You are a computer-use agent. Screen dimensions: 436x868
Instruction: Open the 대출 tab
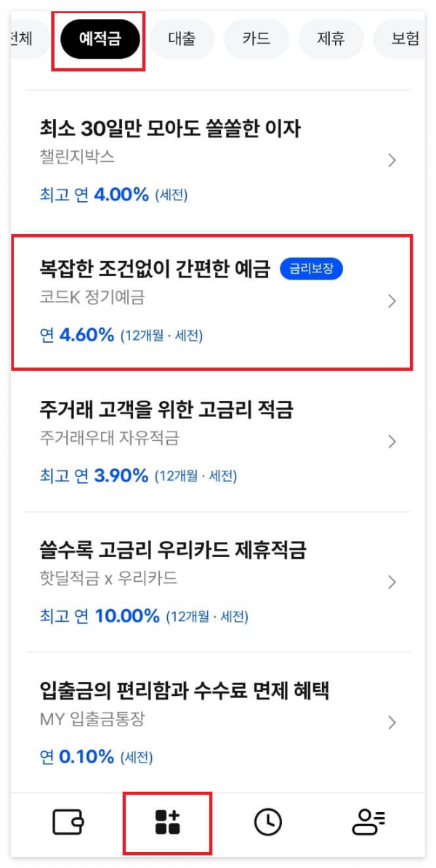click(x=181, y=39)
